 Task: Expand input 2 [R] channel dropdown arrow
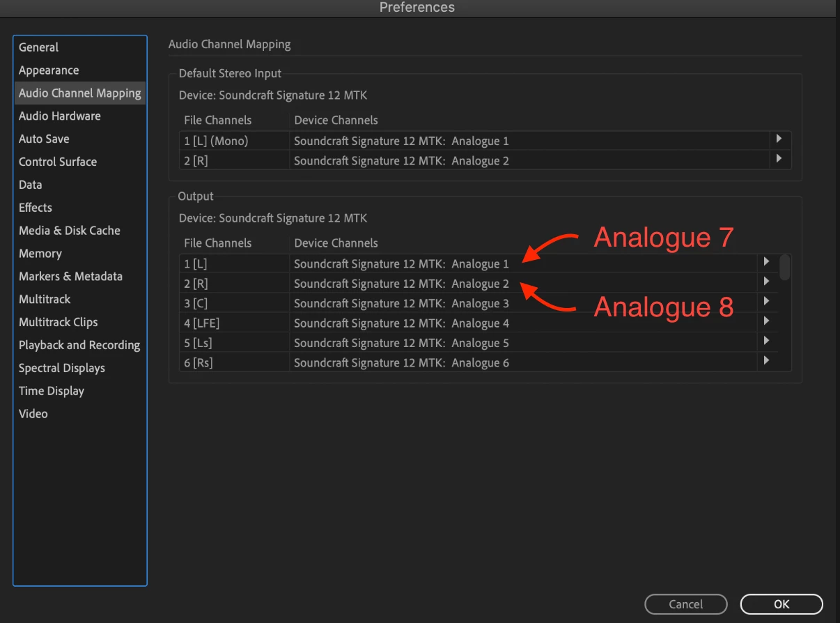point(779,159)
